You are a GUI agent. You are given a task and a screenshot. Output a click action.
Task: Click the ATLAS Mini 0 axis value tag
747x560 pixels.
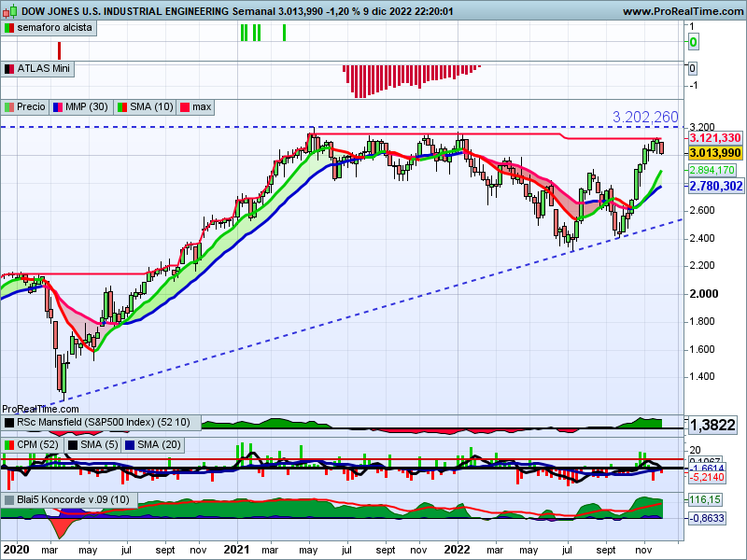click(x=693, y=68)
